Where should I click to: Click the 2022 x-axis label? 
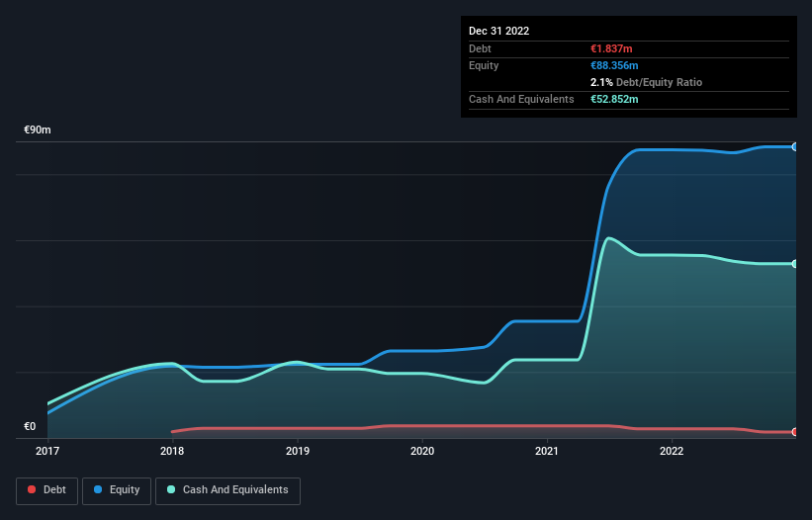tap(672, 451)
